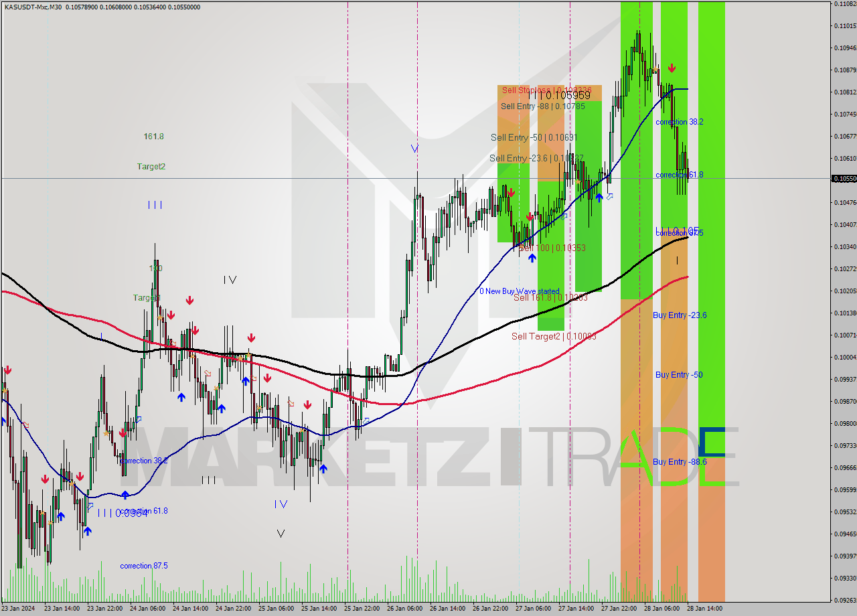
Task: Click the 0.10071 price axis label
Action: tap(844, 335)
